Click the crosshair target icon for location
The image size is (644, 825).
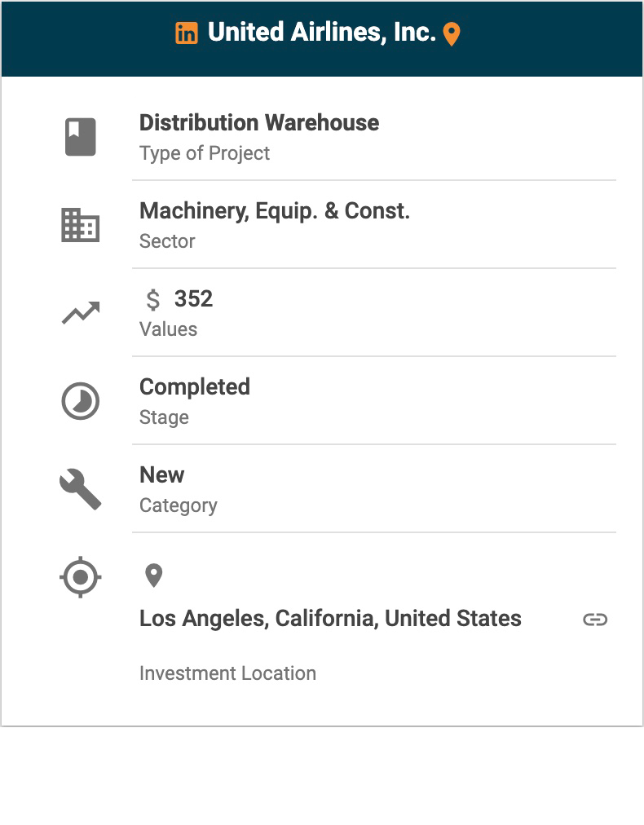tap(81, 577)
